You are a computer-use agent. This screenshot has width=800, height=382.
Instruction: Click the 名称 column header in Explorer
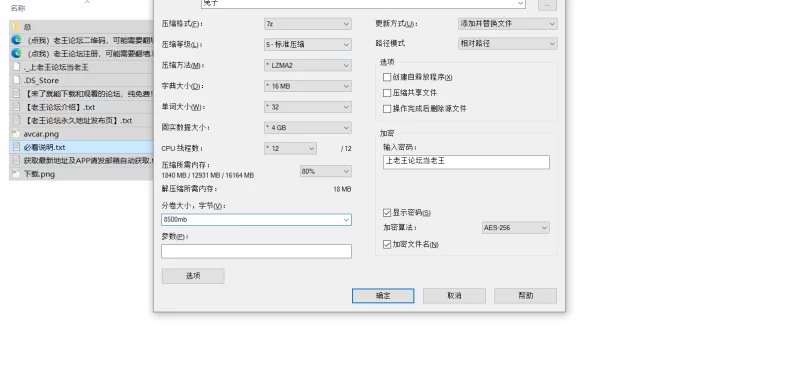[18, 8]
